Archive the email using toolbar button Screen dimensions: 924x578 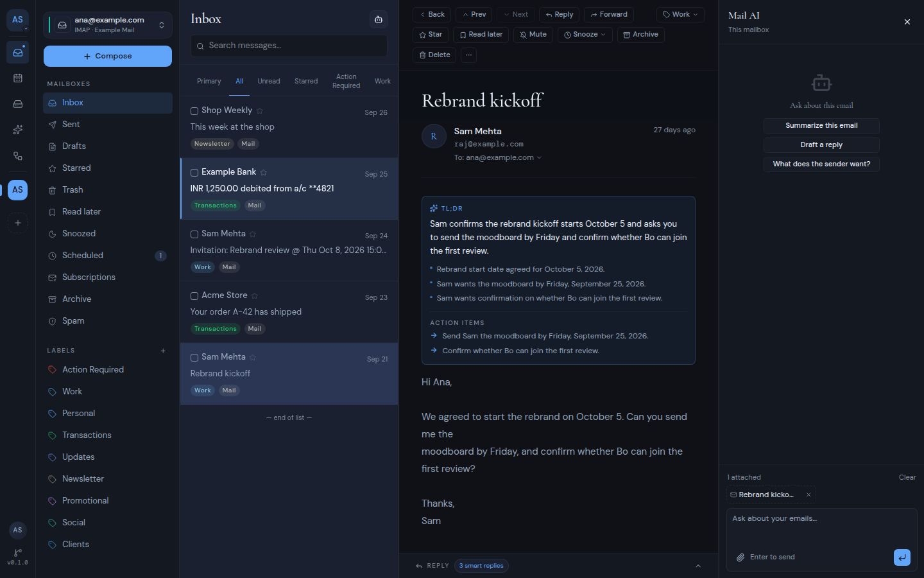click(x=640, y=35)
